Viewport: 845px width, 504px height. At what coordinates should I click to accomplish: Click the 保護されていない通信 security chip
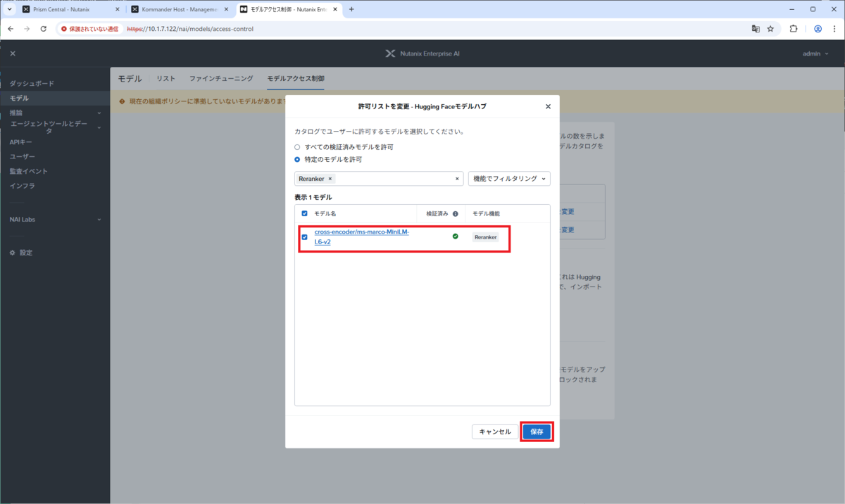tap(89, 29)
